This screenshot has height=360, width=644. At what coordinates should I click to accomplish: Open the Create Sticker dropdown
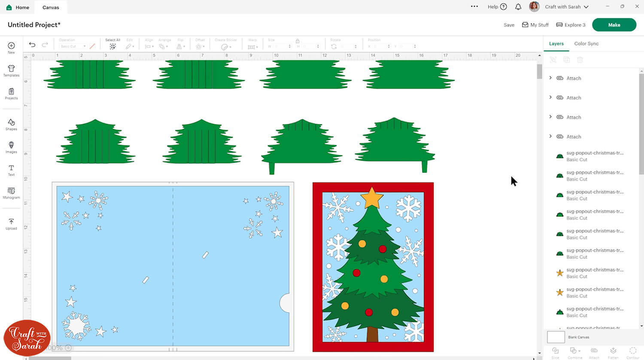click(x=226, y=47)
